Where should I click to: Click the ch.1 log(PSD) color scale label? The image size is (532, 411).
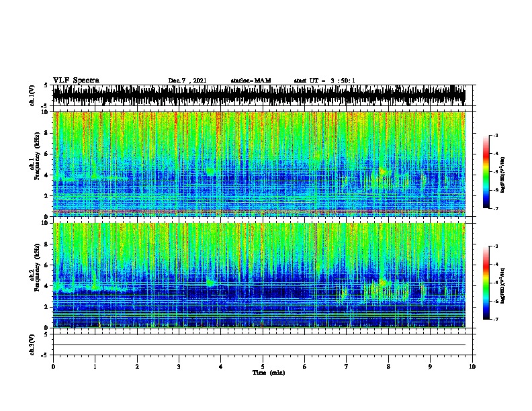(502, 175)
